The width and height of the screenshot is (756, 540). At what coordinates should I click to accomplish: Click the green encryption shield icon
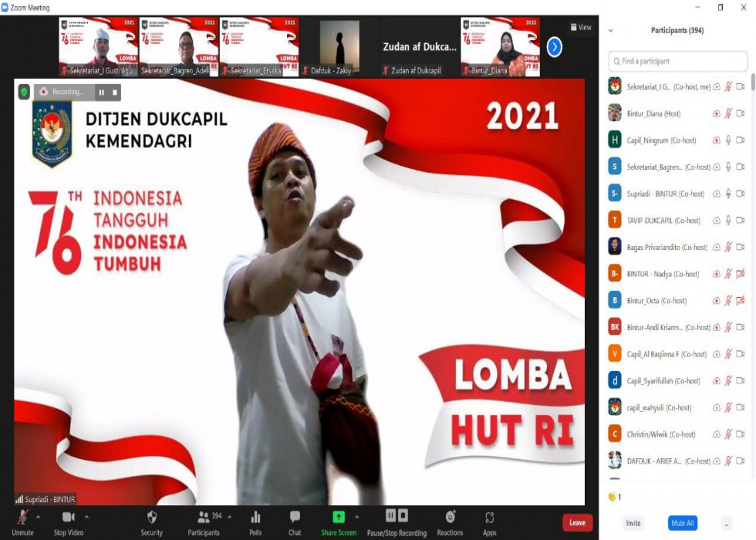point(24,92)
